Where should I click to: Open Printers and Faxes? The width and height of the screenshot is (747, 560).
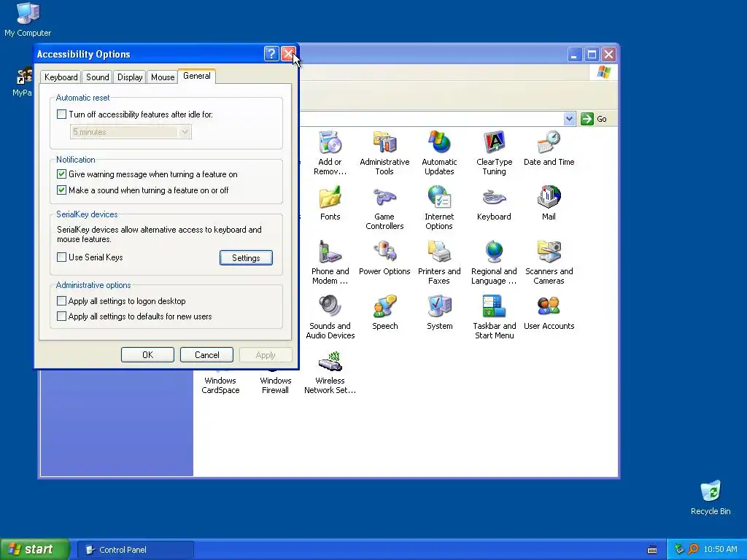(439, 262)
